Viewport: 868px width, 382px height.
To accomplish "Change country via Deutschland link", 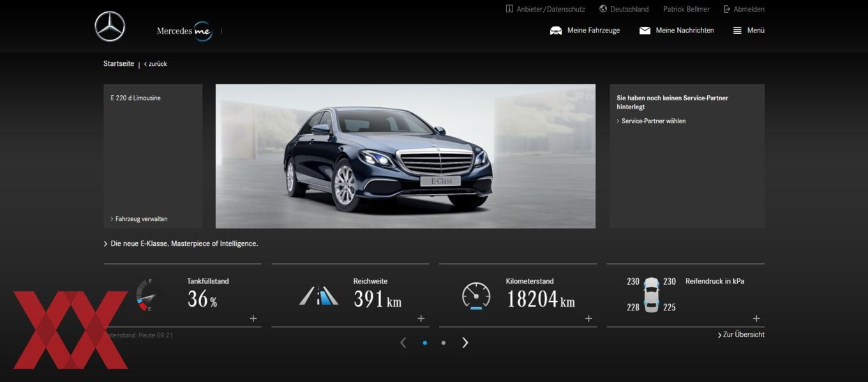I will (629, 10).
